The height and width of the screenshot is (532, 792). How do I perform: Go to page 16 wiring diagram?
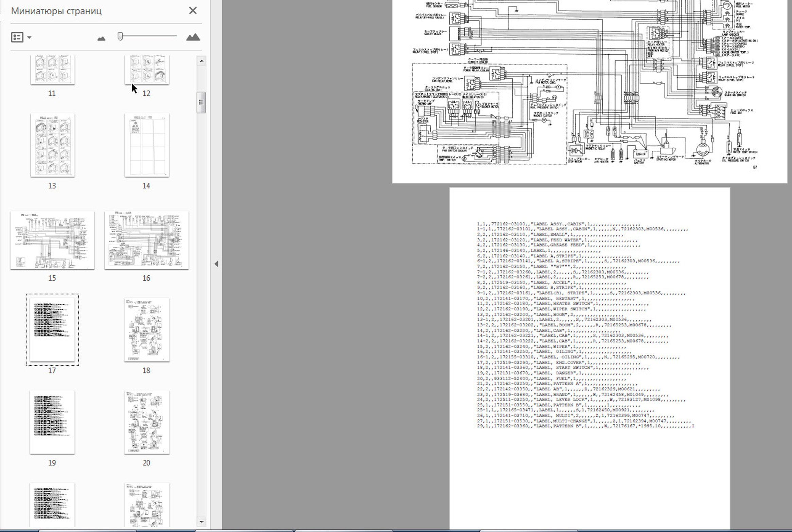point(147,240)
